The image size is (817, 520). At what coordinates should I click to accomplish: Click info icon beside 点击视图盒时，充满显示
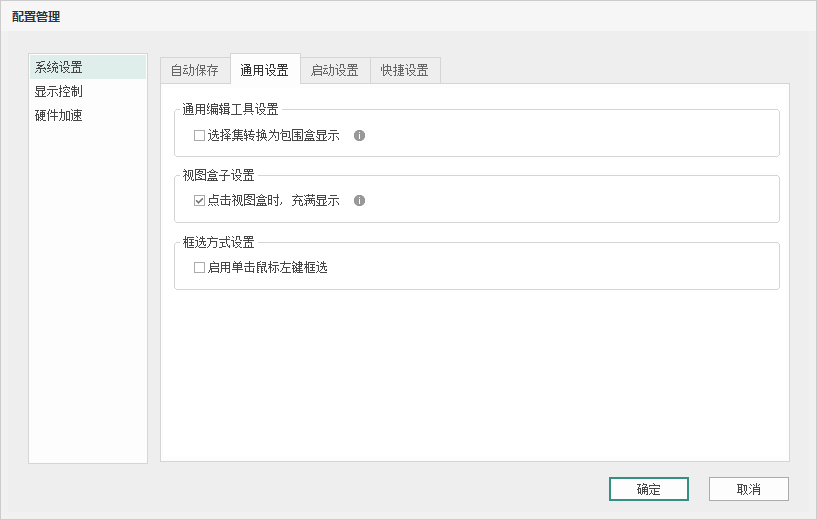360,200
